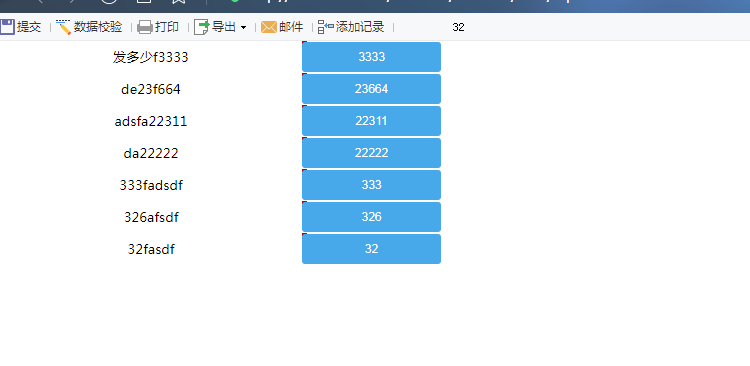Expand the 导出 dropdown arrow
This screenshot has width=750, height=366.
(x=243, y=28)
